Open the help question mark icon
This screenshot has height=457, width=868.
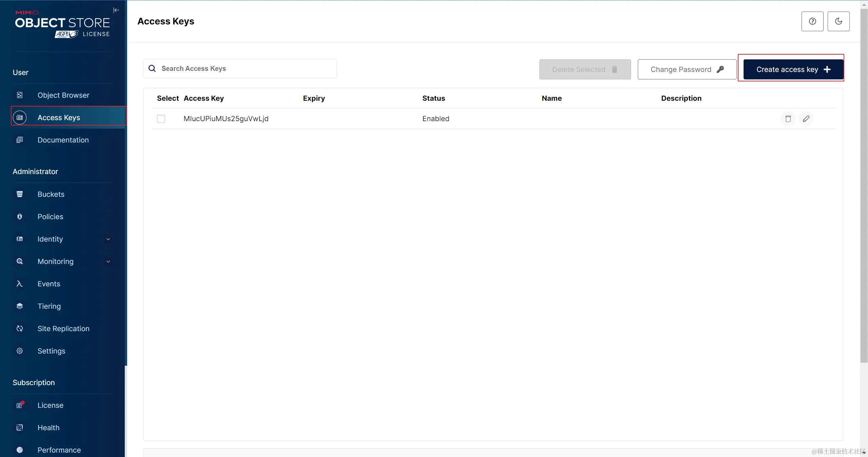812,21
